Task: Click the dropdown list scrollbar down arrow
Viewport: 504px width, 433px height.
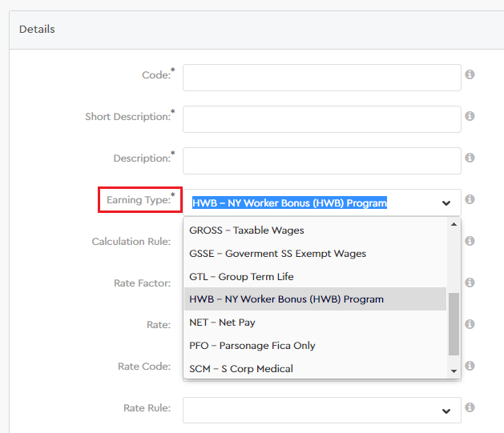Action: coord(454,371)
